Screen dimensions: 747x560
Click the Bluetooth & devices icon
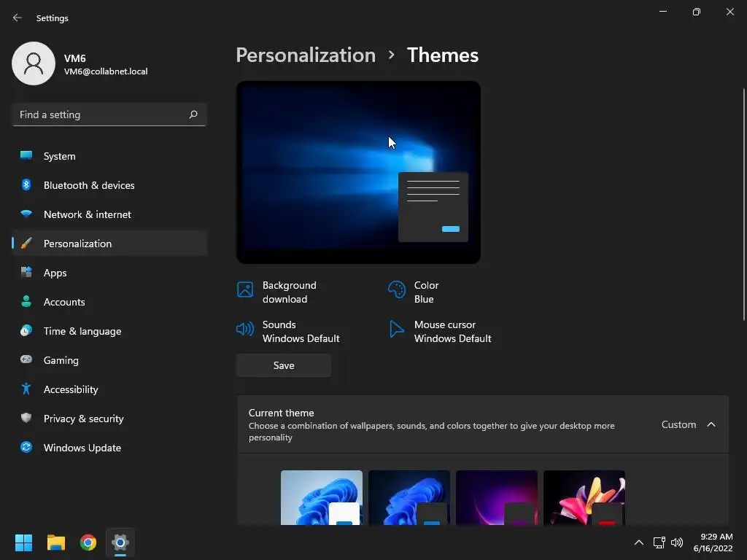[x=26, y=184]
